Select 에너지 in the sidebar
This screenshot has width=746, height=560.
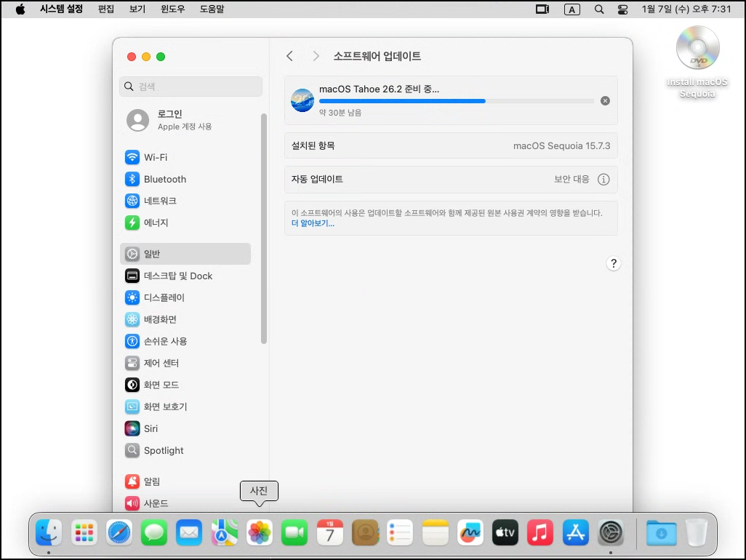coord(185,223)
